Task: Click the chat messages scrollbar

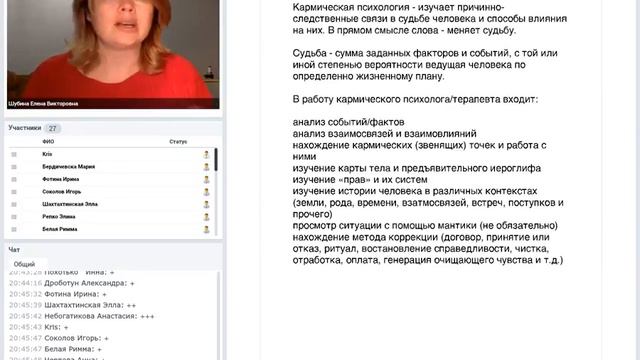Action: [218, 315]
